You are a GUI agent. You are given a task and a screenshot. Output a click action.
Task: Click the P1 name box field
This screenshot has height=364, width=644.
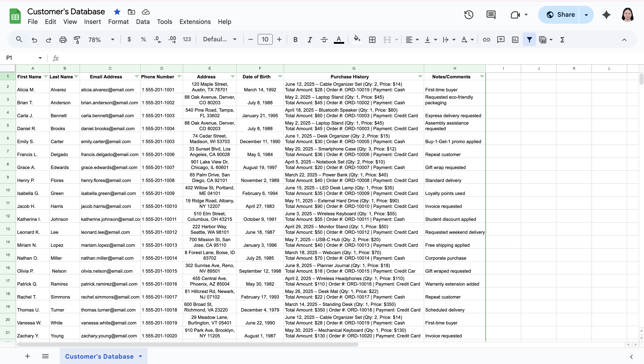pyautogui.click(x=20, y=58)
